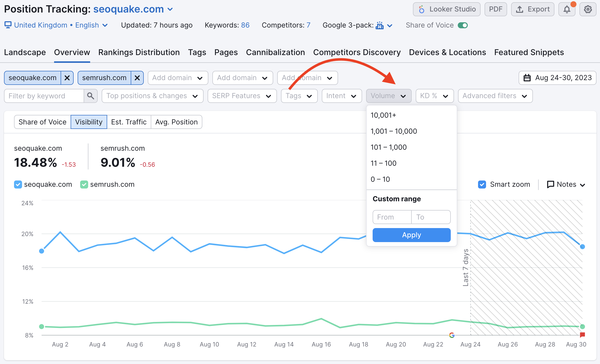The width and height of the screenshot is (600, 364).
Task: Click the Apply button in Volume filter
Action: tap(411, 235)
